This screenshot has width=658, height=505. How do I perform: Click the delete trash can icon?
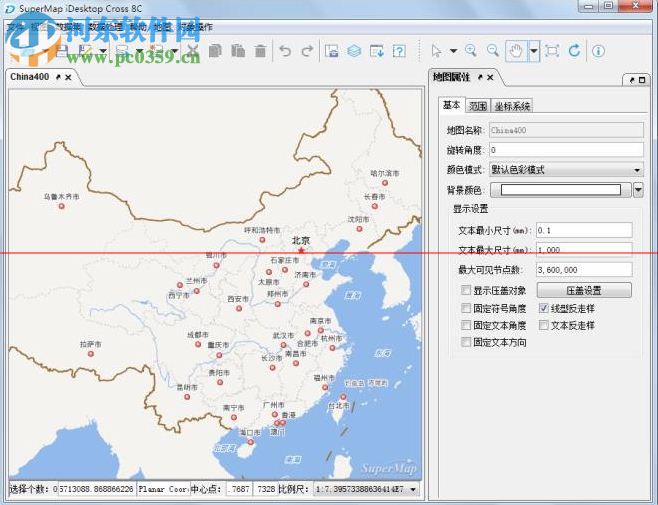[260, 51]
